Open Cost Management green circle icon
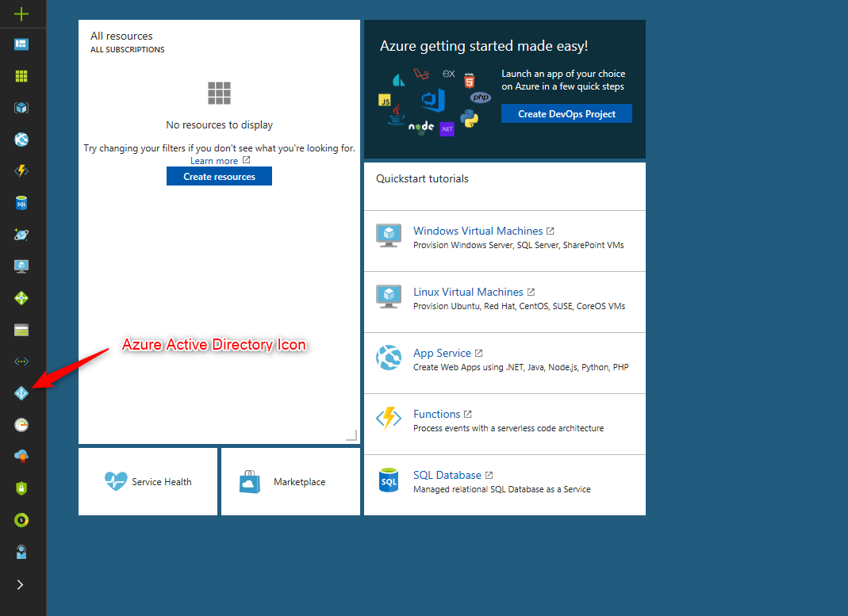This screenshot has height=616, width=848. click(x=21, y=520)
